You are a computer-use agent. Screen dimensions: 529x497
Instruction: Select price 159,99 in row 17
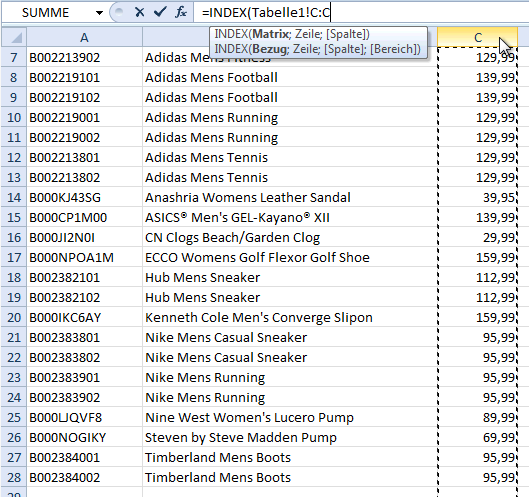[477, 257]
